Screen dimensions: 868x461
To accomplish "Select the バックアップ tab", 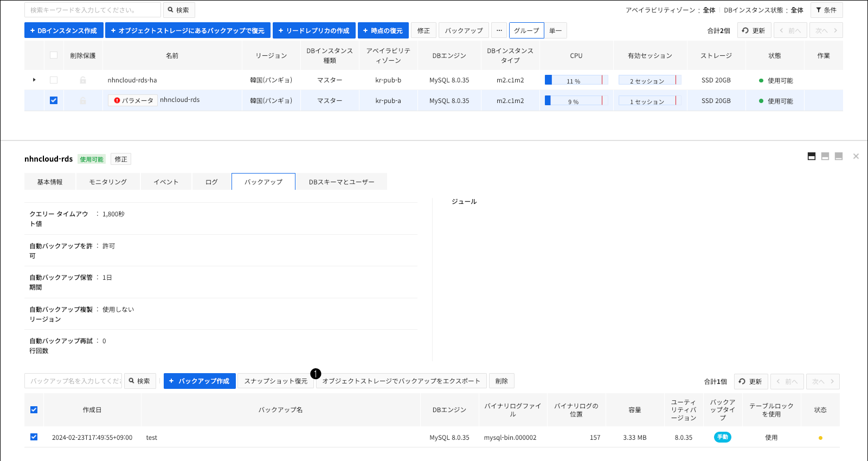I will click(263, 182).
